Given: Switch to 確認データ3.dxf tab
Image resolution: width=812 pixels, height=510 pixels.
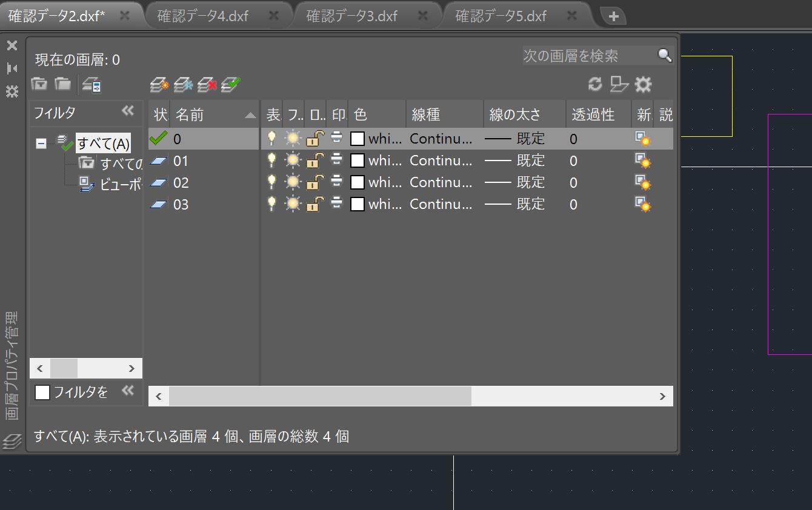Looking at the screenshot, I should 351,16.
